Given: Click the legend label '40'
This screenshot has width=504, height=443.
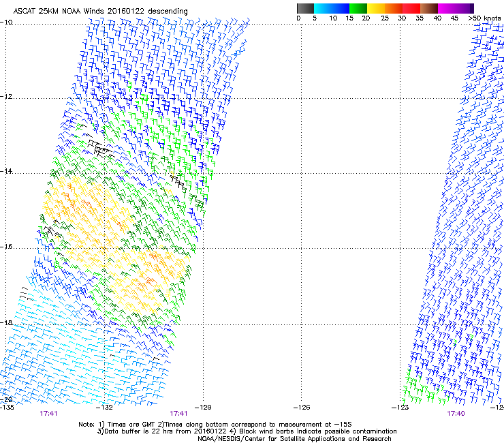Looking at the screenshot, I should click(x=437, y=18).
